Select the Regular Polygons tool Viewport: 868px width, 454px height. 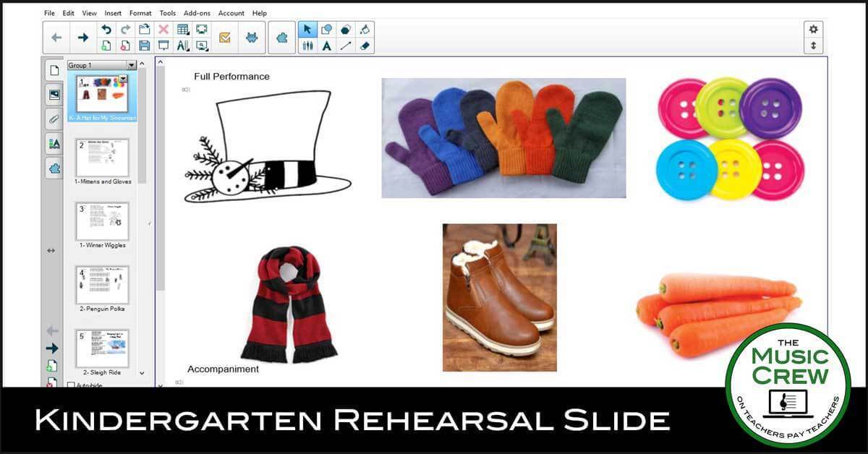point(346,30)
